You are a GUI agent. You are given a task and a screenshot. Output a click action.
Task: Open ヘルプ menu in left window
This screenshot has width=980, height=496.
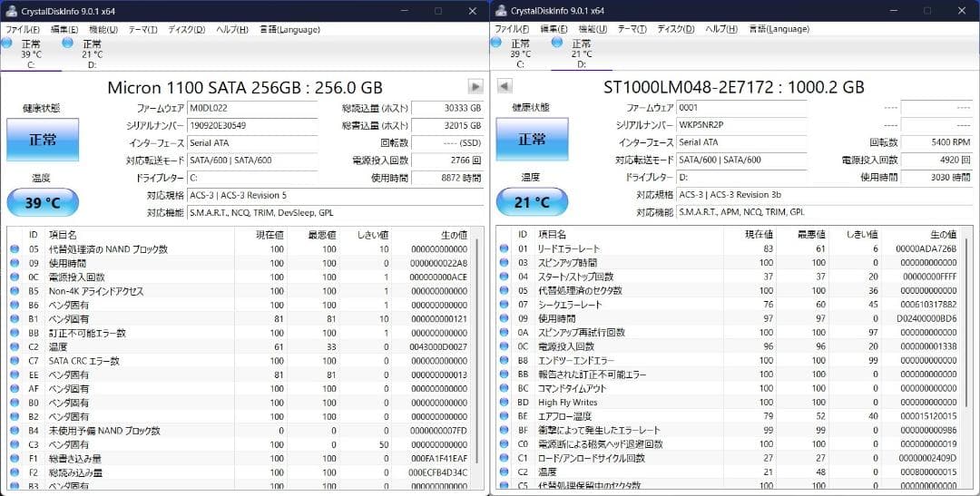pyautogui.click(x=232, y=29)
